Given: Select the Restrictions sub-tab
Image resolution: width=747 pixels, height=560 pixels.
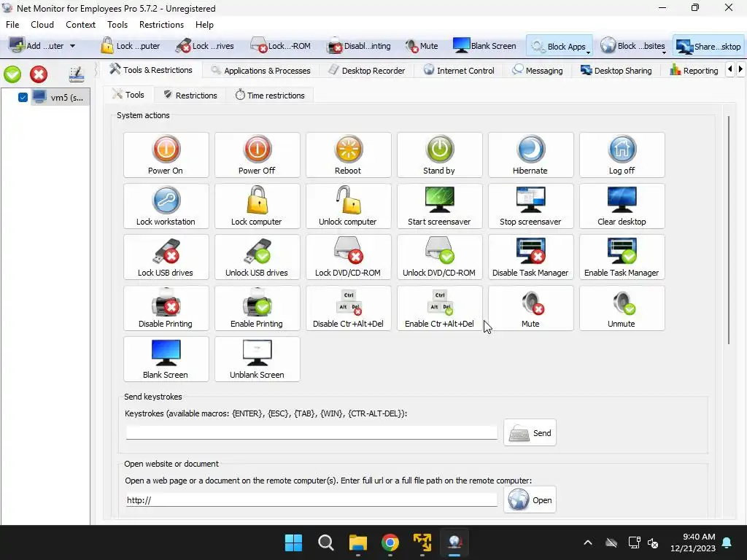Looking at the screenshot, I should click(x=190, y=96).
